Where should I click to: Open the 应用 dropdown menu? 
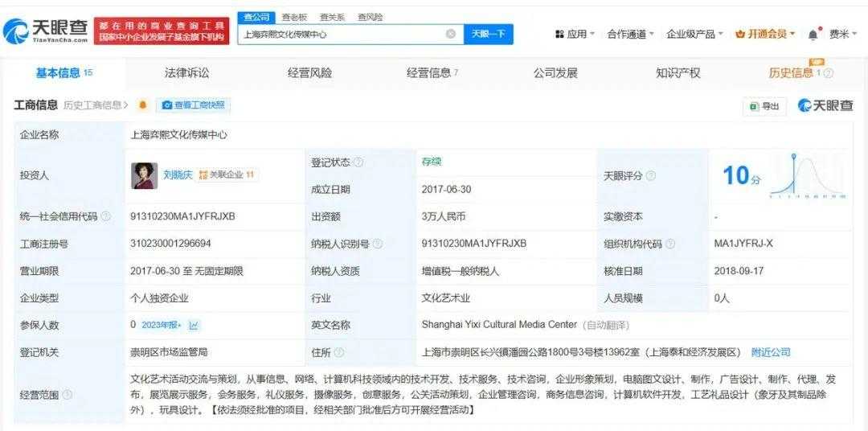575,34
